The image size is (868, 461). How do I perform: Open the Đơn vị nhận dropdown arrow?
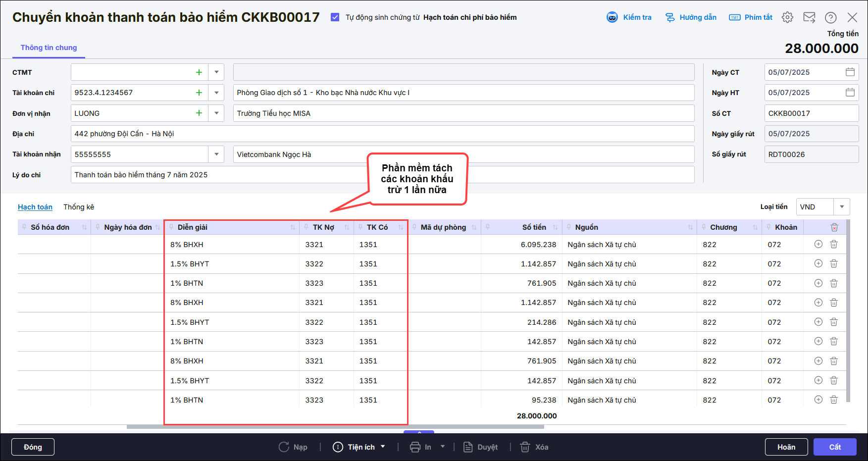click(216, 113)
